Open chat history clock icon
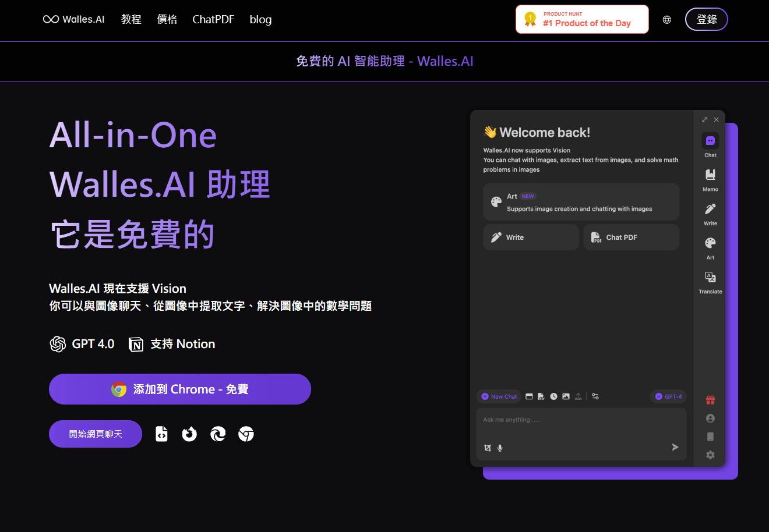Image resolution: width=769 pixels, height=532 pixels. 553,396
